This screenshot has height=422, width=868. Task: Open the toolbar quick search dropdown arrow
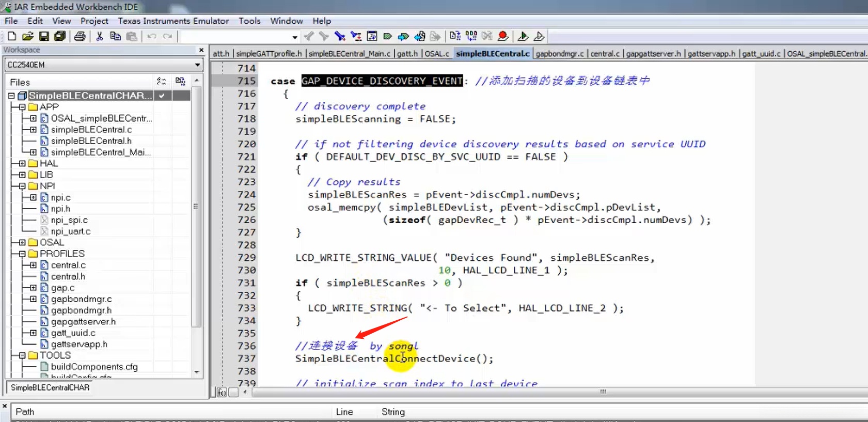[295, 37]
